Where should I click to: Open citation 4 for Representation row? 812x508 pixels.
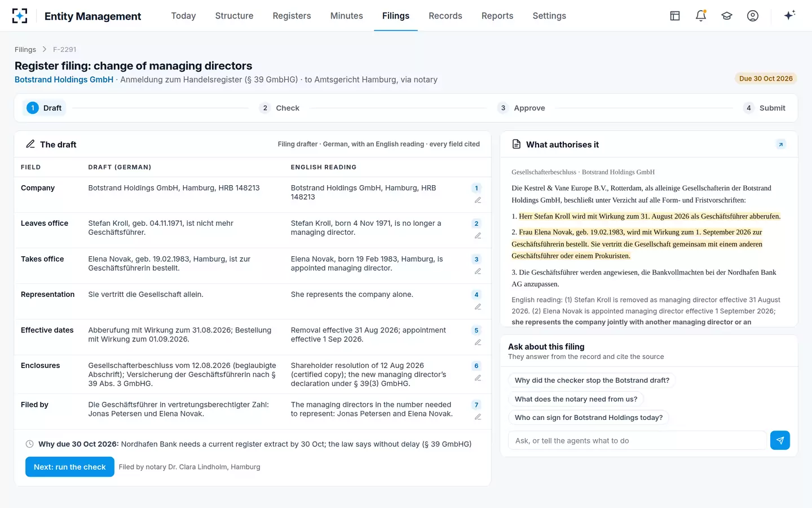pos(476,295)
